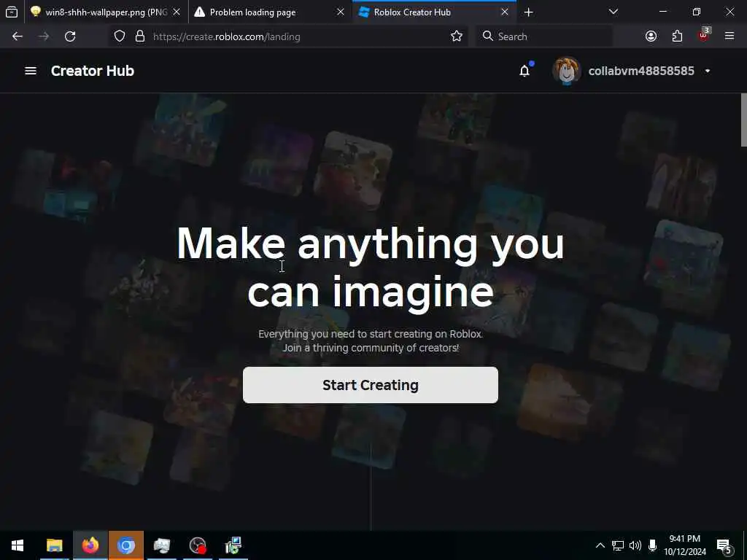Close the win8-shhh-wallpaper.png tab

tap(177, 12)
